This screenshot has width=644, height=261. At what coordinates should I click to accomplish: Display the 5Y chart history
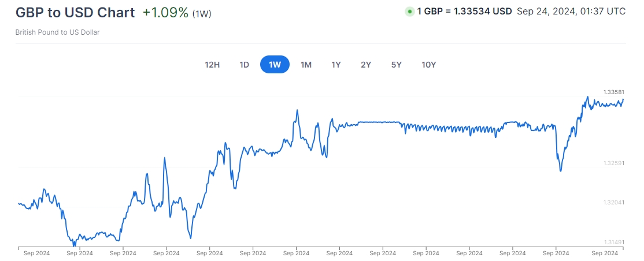(x=396, y=65)
